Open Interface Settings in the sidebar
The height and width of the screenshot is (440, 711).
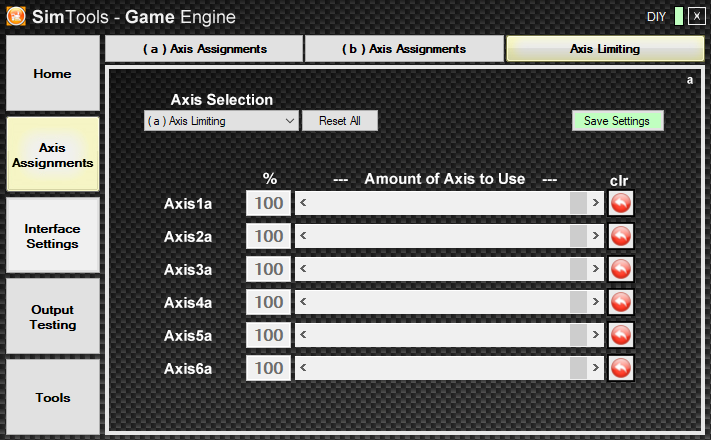[x=53, y=236]
